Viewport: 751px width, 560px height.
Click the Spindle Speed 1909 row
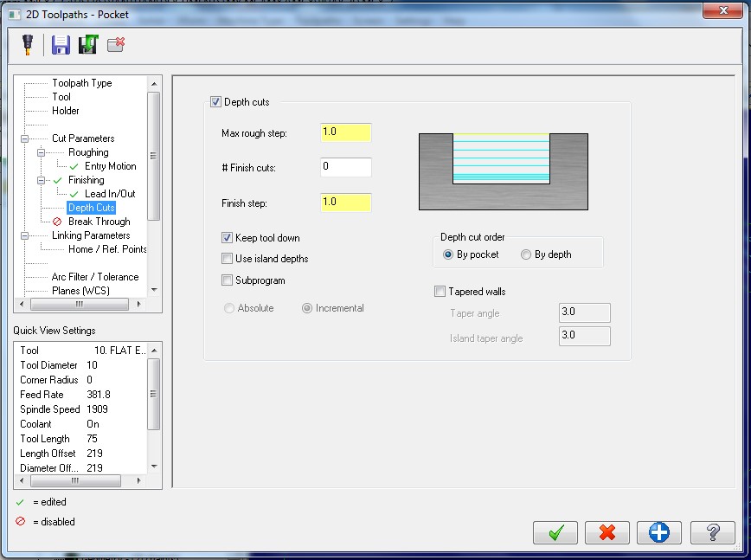pyautogui.click(x=82, y=409)
